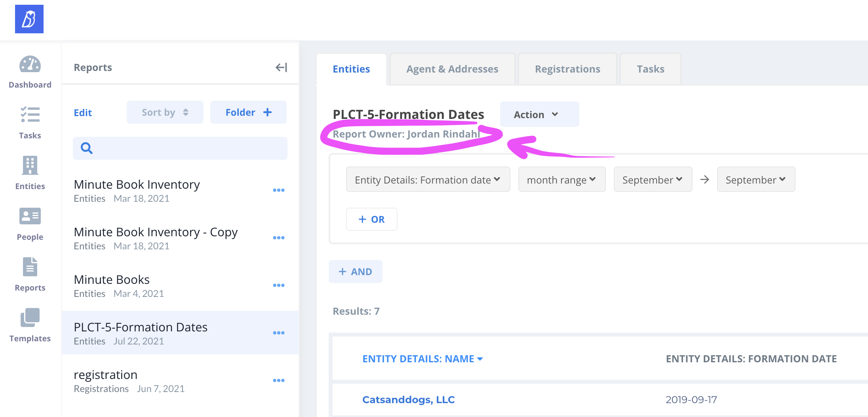868x417 pixels.
Task: Switch to the Registrations tab
Action: (x=567, y=69)
